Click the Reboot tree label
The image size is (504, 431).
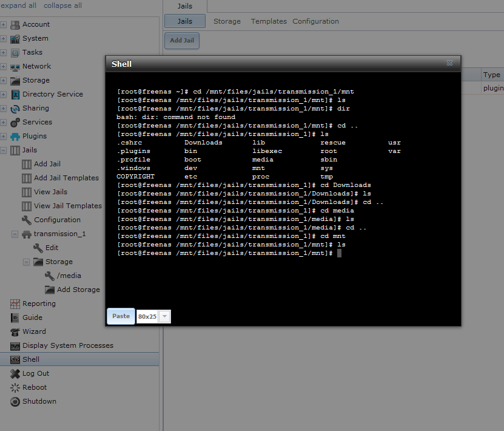tap(35, 387)
